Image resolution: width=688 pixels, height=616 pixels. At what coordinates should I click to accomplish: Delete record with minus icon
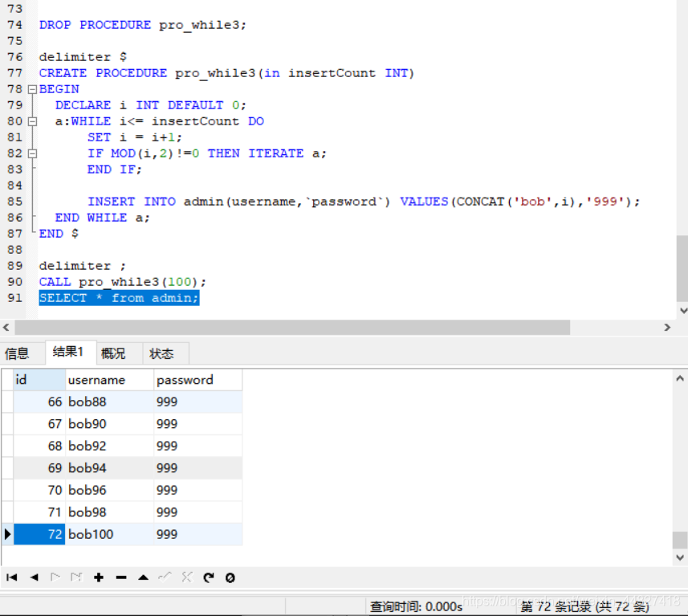point(121,577)
